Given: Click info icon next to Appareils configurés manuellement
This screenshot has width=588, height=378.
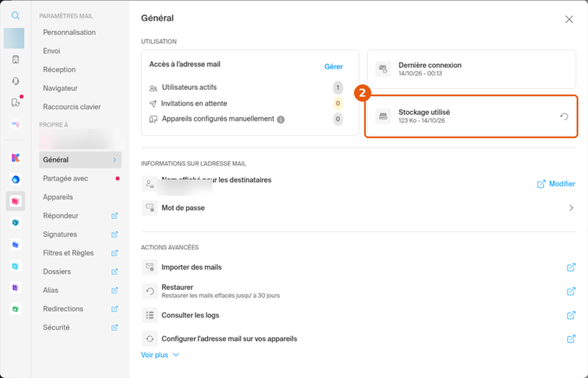Looking at the screenshot, I should (x=281, y=119).
